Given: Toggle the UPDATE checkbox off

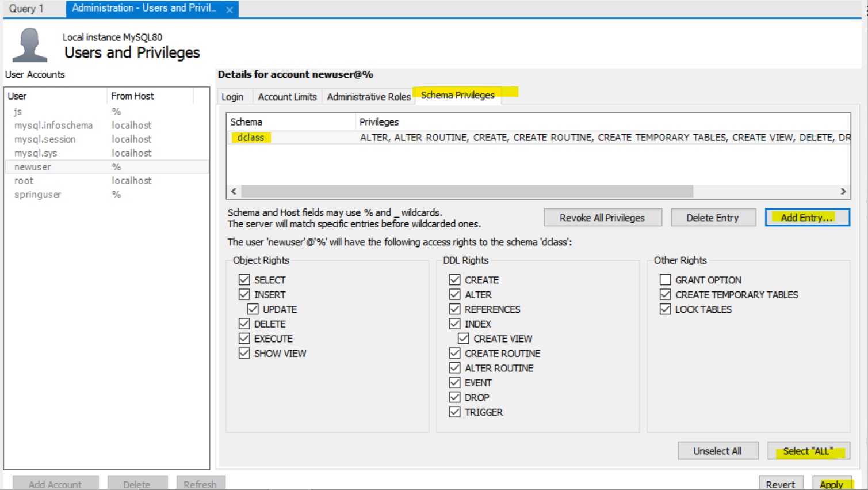Looking at the screenshot, I should (x=253, y=309).
